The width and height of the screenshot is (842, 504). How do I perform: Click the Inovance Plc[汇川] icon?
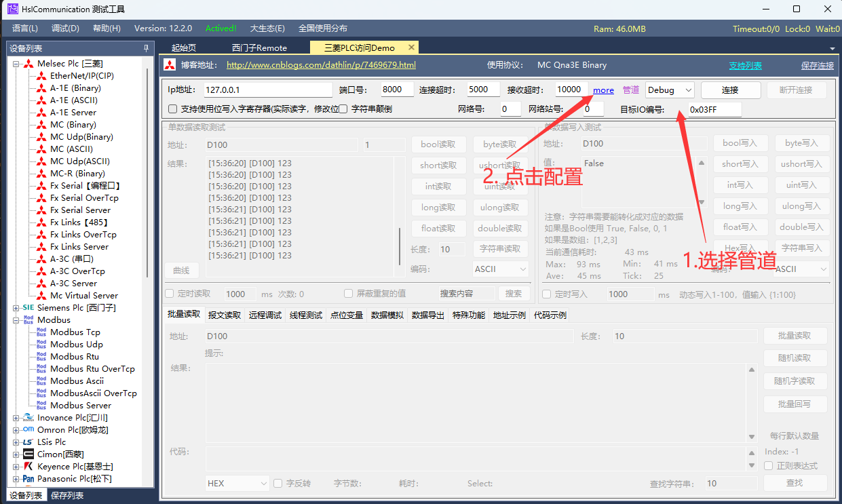pos(28,418)
